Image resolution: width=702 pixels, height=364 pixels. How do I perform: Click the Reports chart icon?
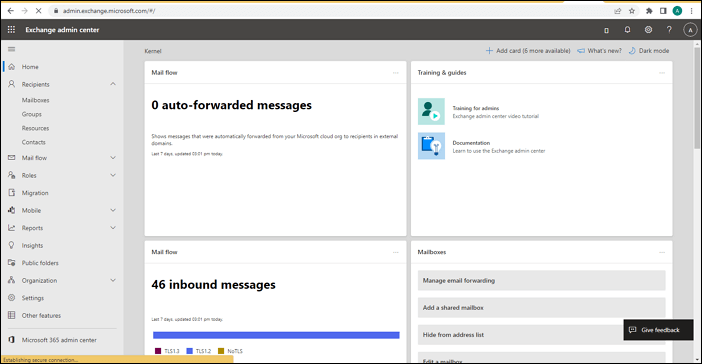tap(12, 227)
